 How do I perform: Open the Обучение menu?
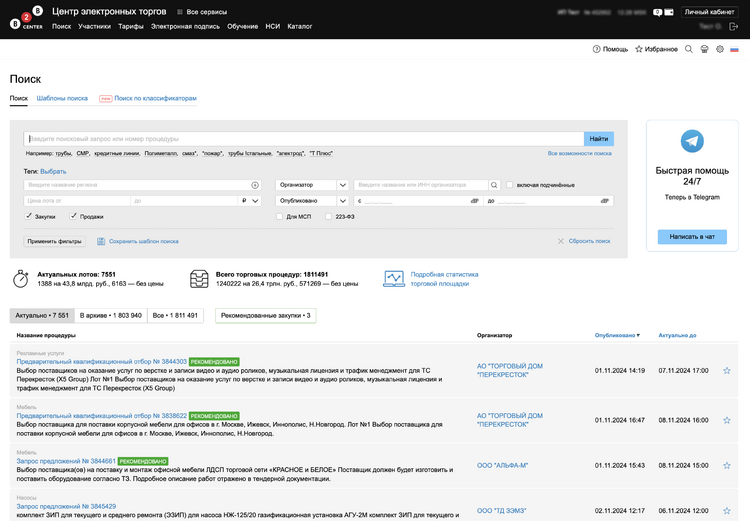(x=243, y=26)
